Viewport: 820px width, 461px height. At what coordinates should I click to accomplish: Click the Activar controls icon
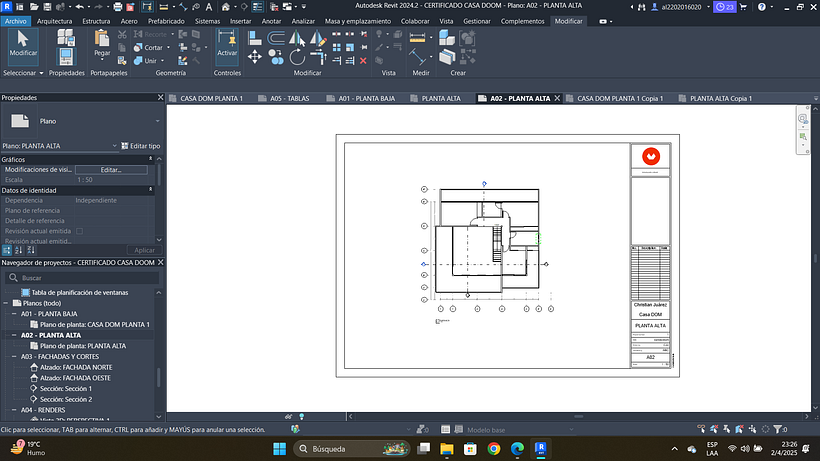pos(227,46)
